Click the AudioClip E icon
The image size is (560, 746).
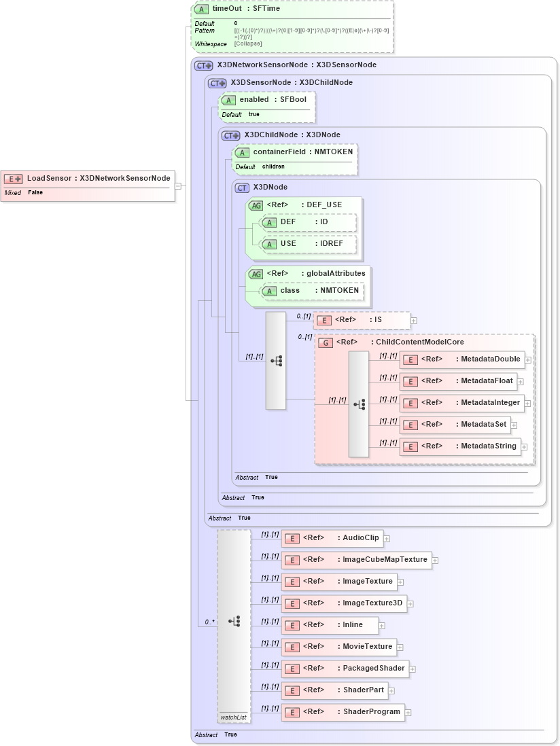tap(292, 539)
